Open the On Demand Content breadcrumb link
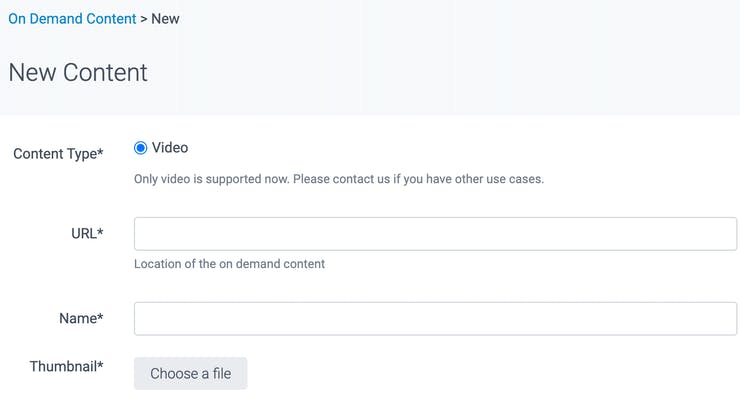740x400 pixels. click(x=72, y=19)
